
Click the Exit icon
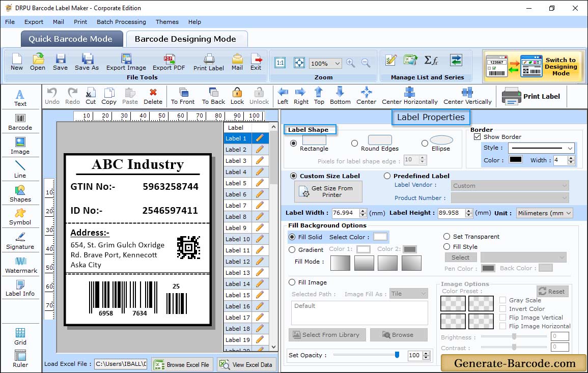[x=256, y=62]
